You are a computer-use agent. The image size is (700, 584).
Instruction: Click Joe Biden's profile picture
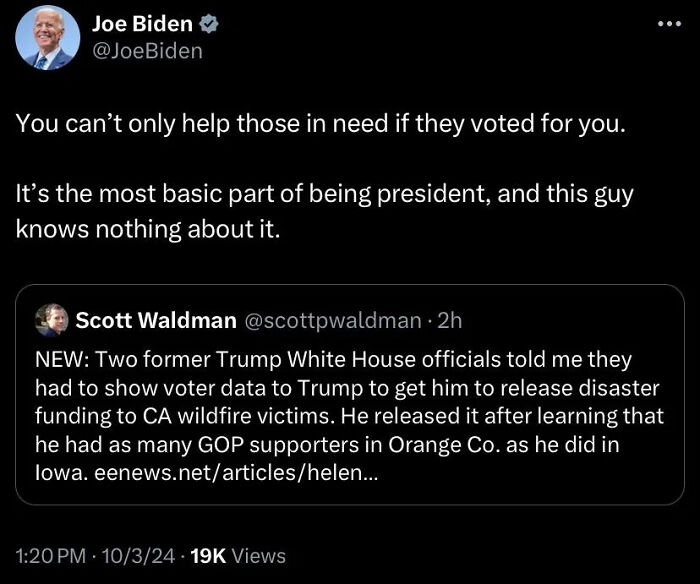pos(47,38)
